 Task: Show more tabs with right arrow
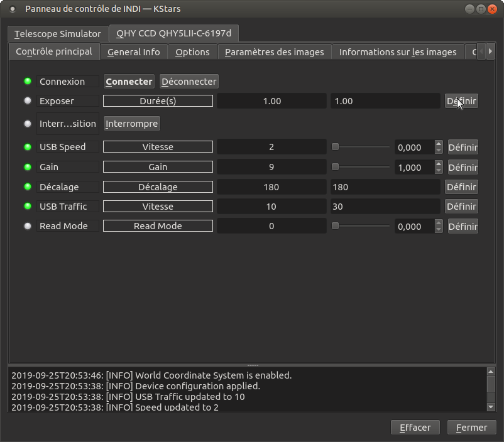click(490, 51)
